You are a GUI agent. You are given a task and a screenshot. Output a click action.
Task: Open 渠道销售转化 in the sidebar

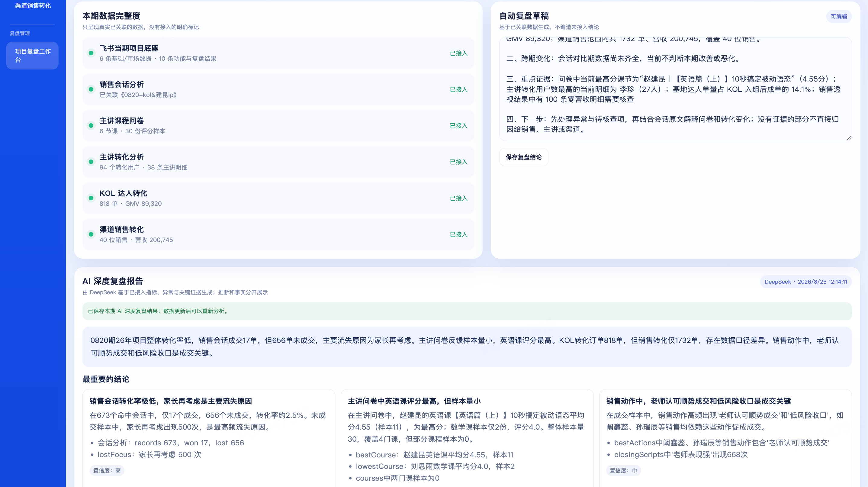click(33, 5)
